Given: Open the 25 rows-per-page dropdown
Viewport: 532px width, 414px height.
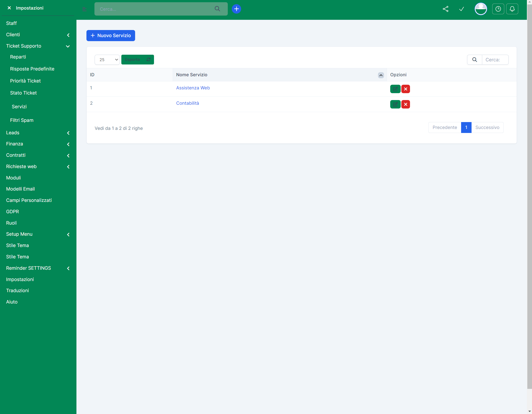Looking at the screenshot, I should pos(107,60).
